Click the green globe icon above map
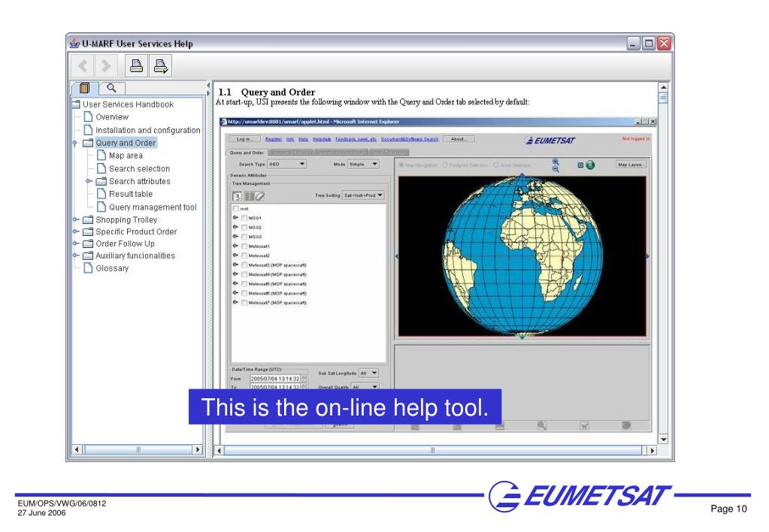This screenshot has width=769, height=532. point(590,165)
